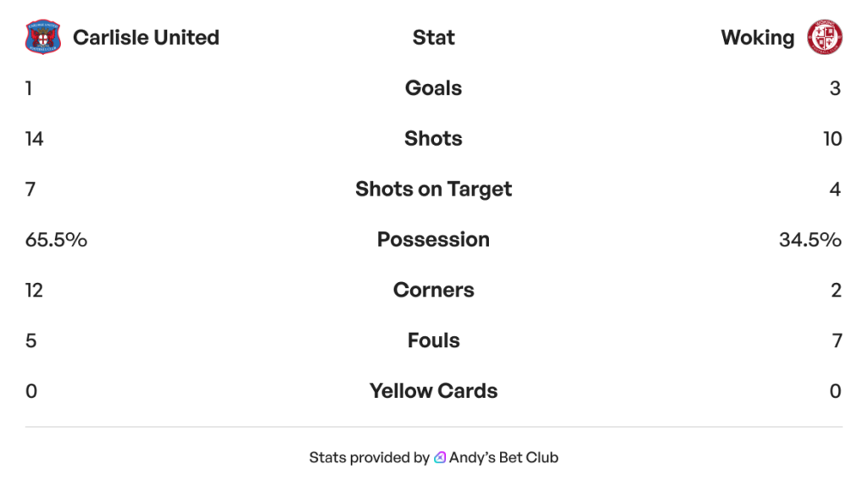Select the Goals stat row label
Screen dimensions: 868x487
tap(433, 88)
